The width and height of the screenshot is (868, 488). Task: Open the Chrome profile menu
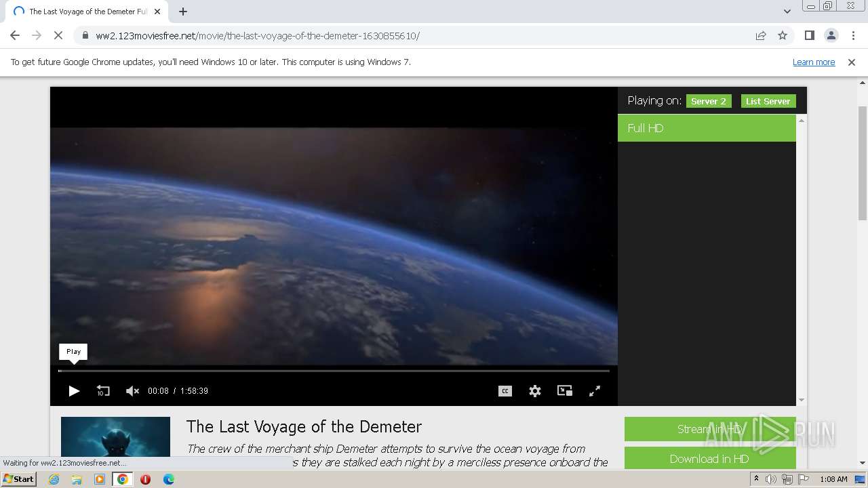pos(831,35)
